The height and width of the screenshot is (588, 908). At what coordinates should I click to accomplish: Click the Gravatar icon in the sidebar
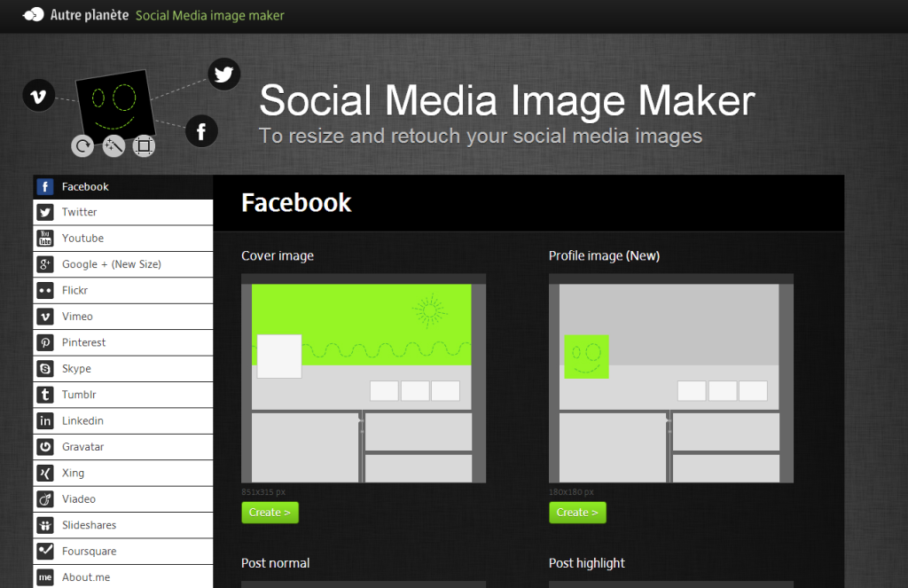45,447
